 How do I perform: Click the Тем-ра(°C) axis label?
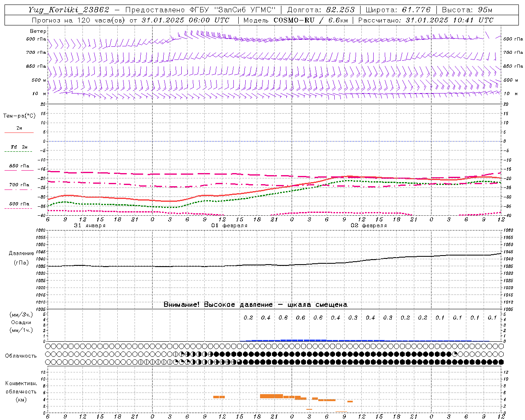pos(19,116)
